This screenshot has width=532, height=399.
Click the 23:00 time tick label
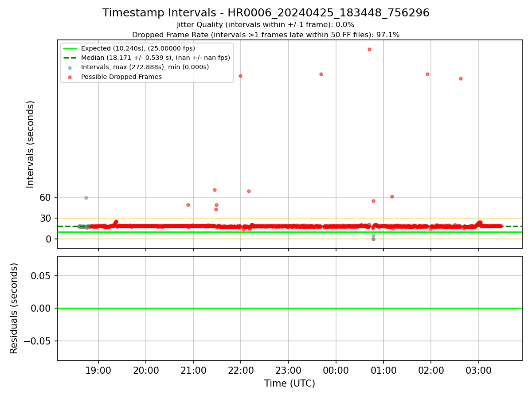(289, 370)
